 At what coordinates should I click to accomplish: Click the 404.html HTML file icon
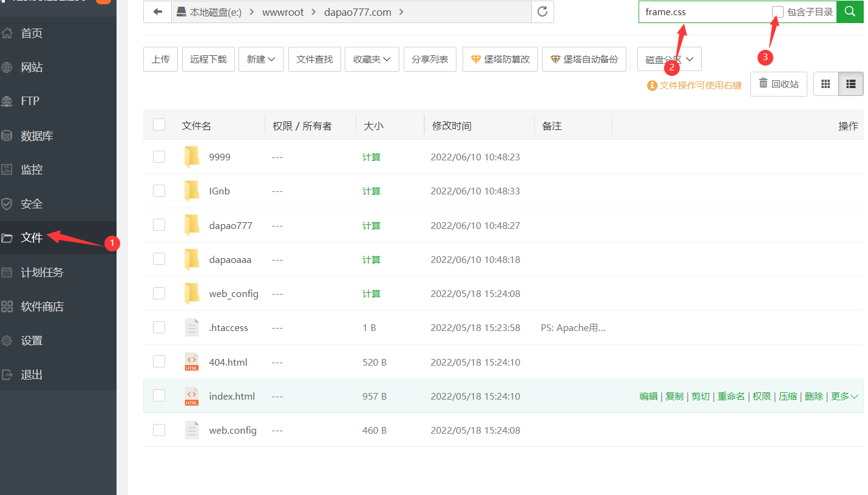tap(192, 362)
